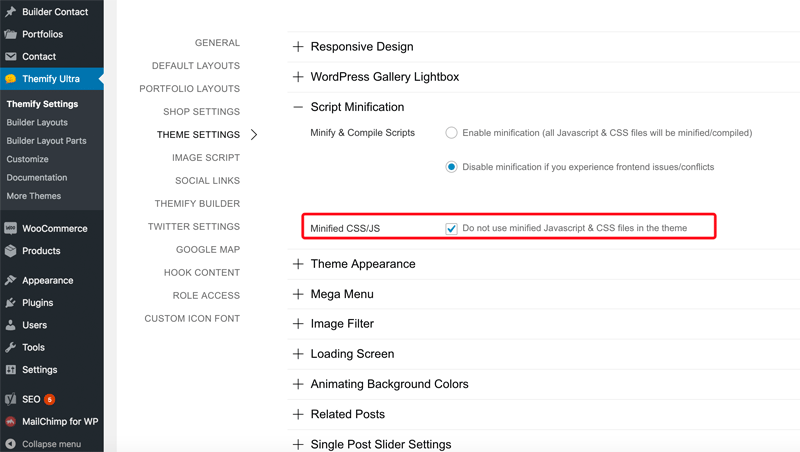
Task: Open the Twitter Settings tab
Action: pyautogui.click(x=194, y=227)
